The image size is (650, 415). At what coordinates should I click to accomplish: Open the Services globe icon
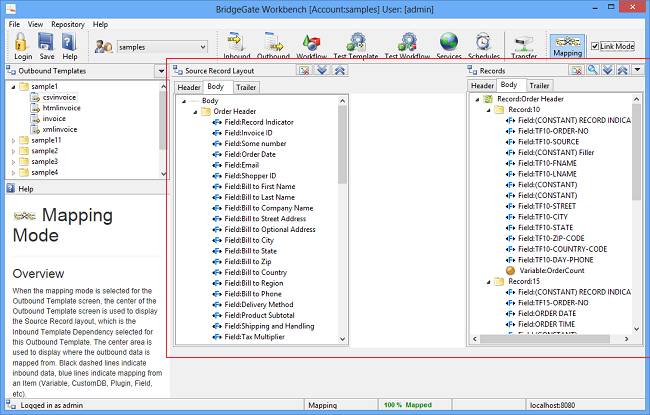point(449,46)
